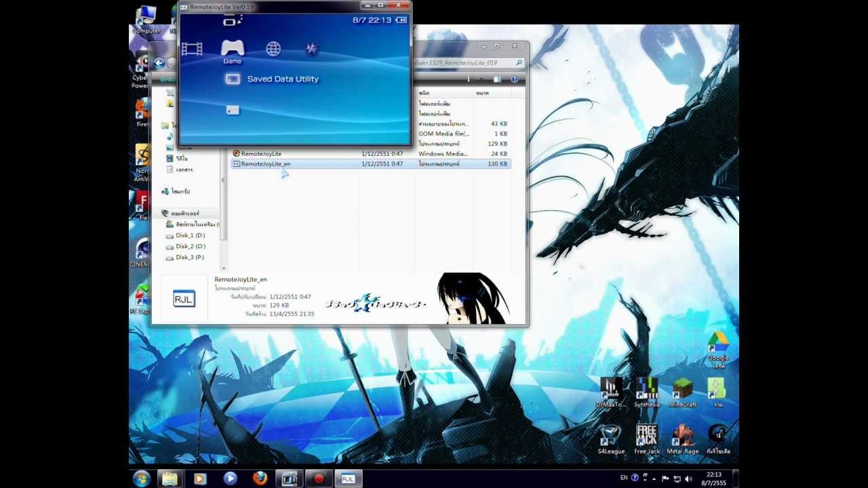Select the Memory Stick item below Saved Data Utility

pos(233,110)
